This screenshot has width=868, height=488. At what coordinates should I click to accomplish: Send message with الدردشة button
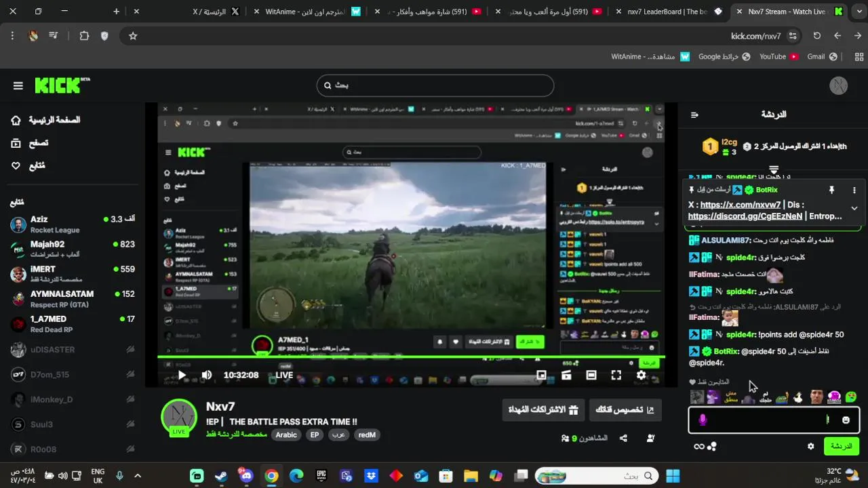coord(841,446)
